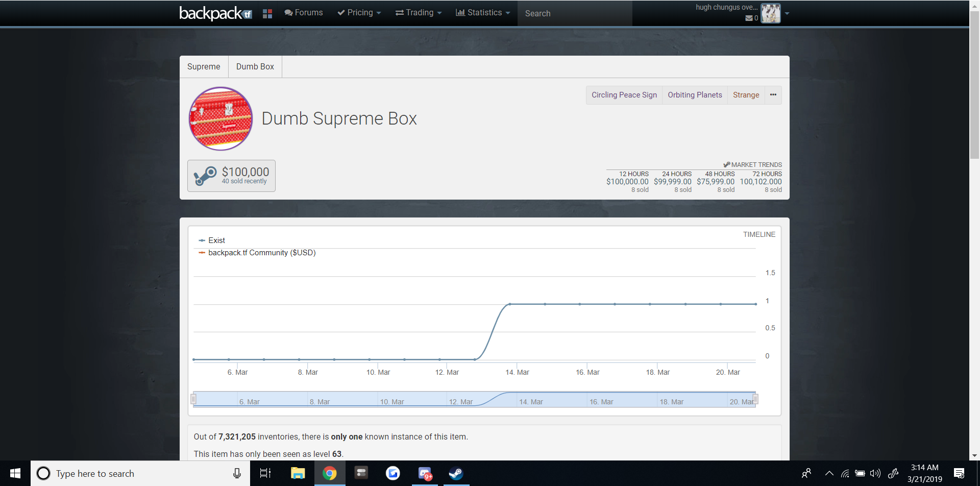The image size is (980, 486).
Task: Open the dark gray app beside Chrome on taskbar
Action: pos(361,473)
